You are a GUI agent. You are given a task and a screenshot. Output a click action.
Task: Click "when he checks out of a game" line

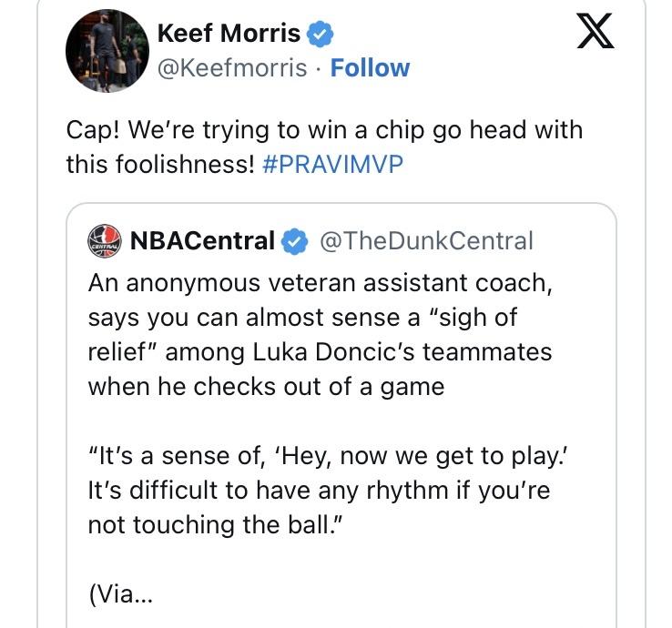click(x=266, y=386)
